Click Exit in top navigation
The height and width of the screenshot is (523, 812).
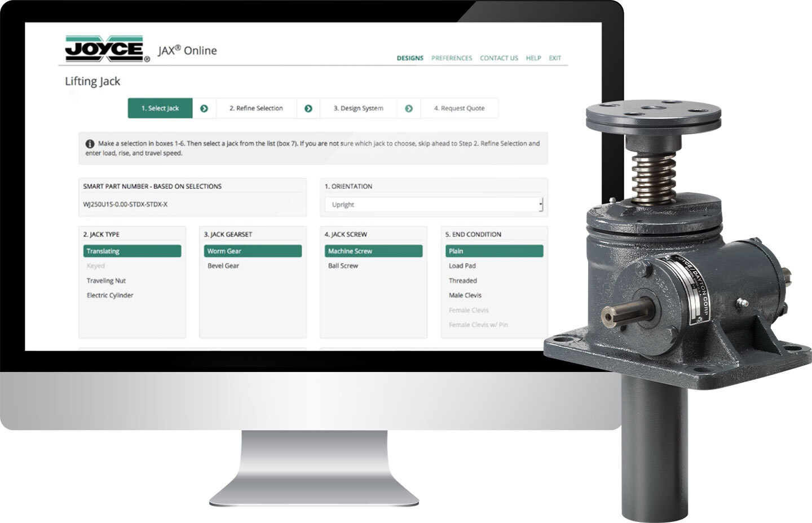[555, 58]
